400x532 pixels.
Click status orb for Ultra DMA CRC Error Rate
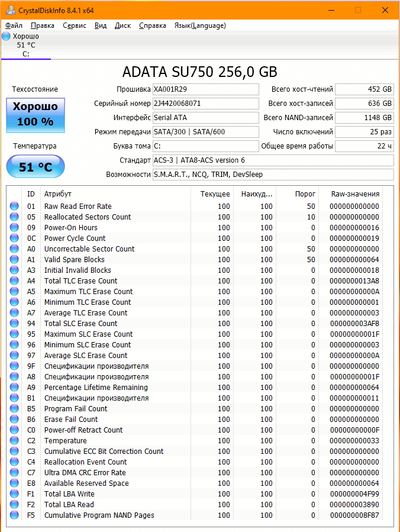pyautogui.click(x=14, y=472)
